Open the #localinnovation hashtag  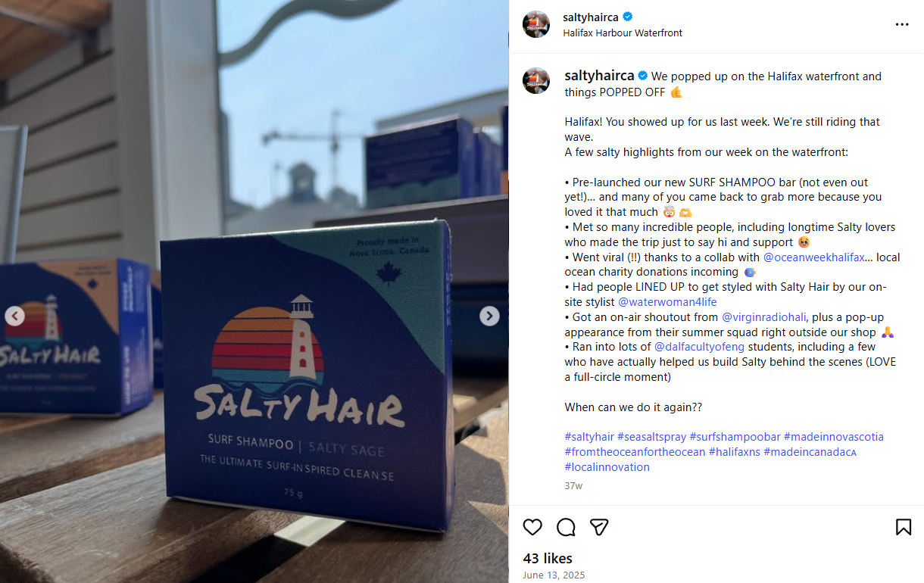click(607, 466)
